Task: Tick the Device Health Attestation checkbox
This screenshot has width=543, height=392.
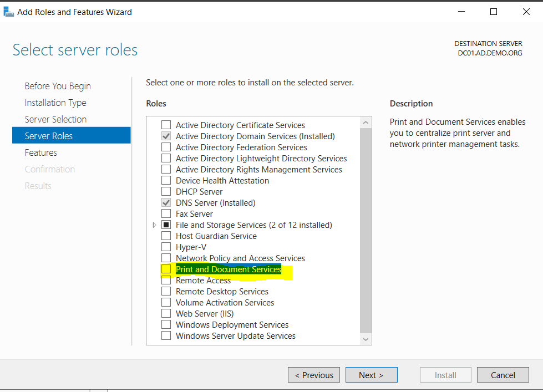Action: coord(166,180)
